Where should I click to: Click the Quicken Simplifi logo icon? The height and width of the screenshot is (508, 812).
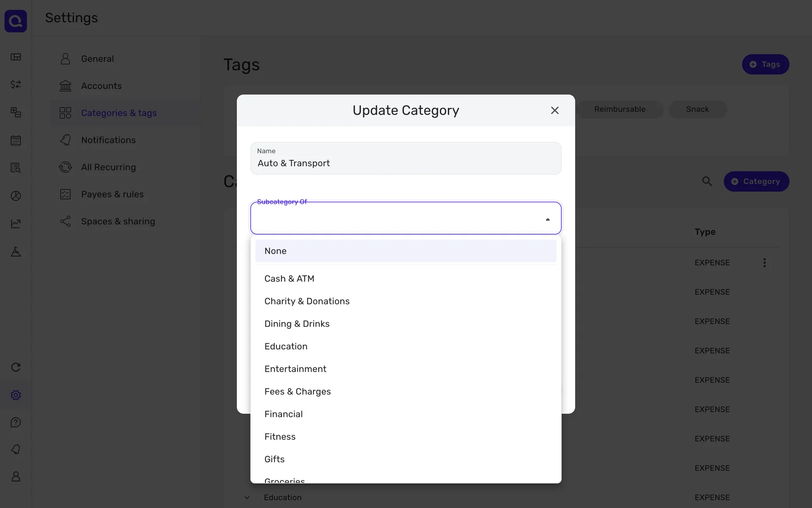point(16,21)
